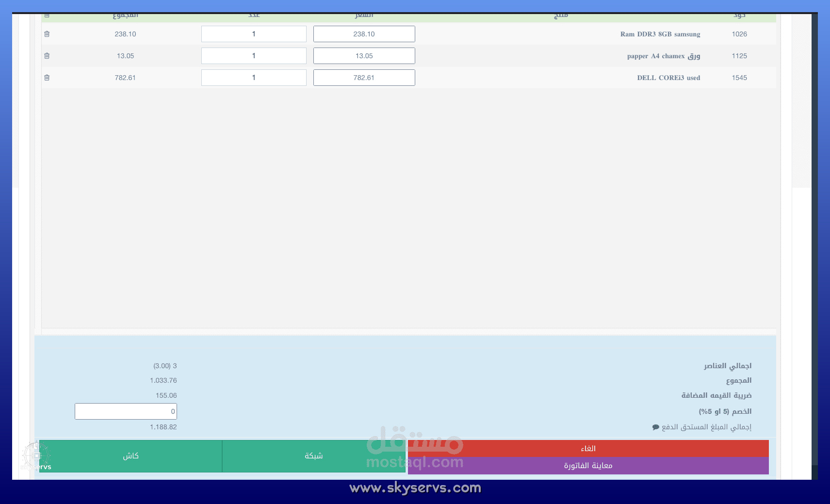Click the DELL COREi3 used product name

pos(668,78)
